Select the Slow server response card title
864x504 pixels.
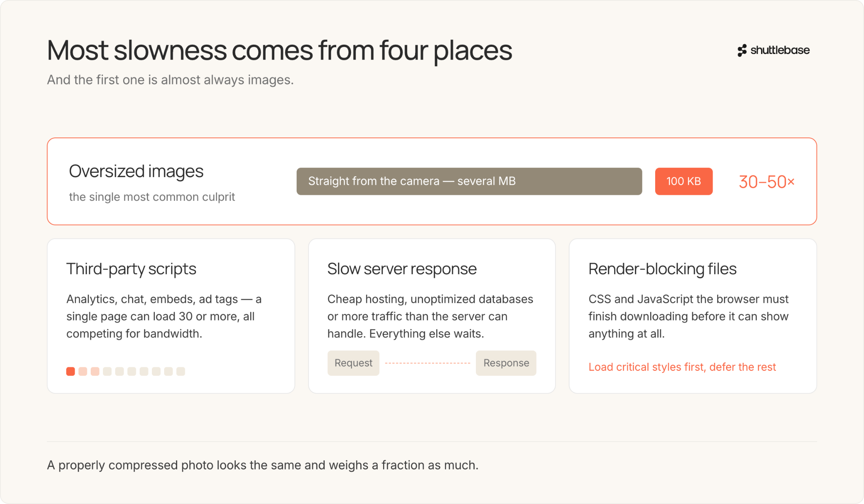402,269
